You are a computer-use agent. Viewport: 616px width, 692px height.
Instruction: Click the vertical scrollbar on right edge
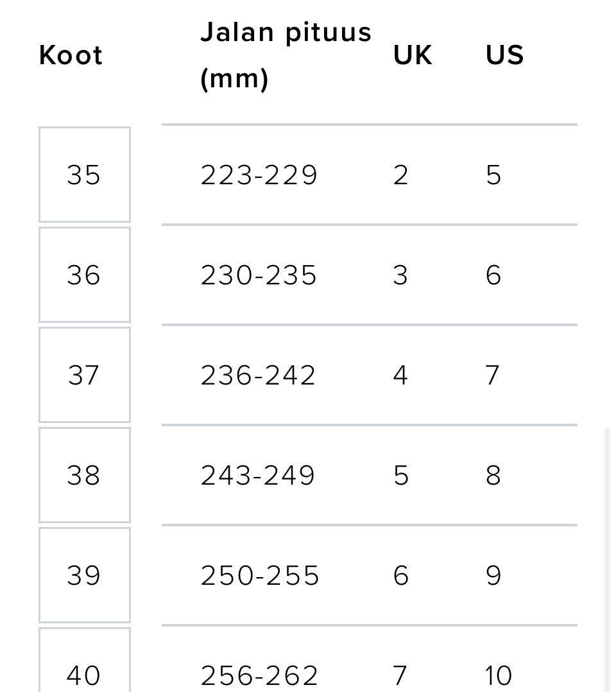[606, 558]
